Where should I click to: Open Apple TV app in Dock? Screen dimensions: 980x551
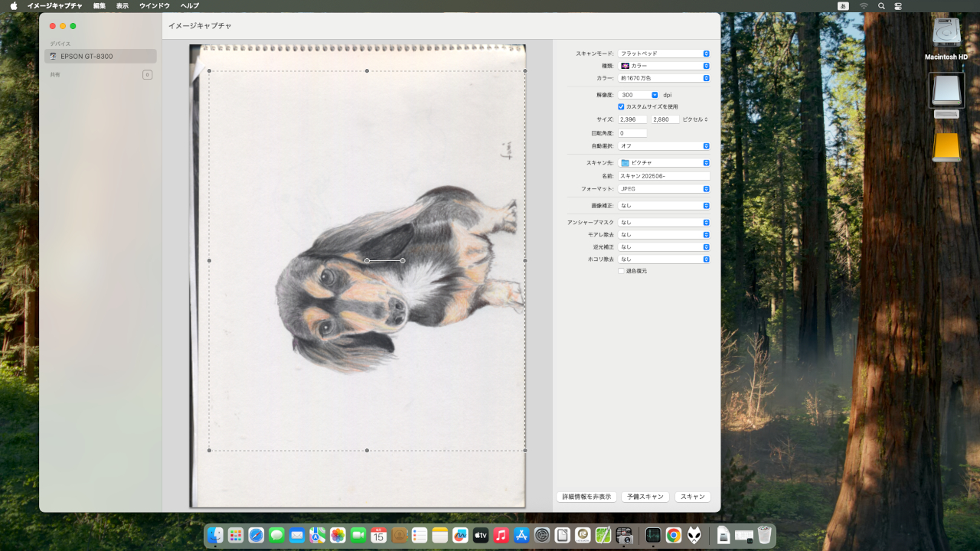pos(481,535)
